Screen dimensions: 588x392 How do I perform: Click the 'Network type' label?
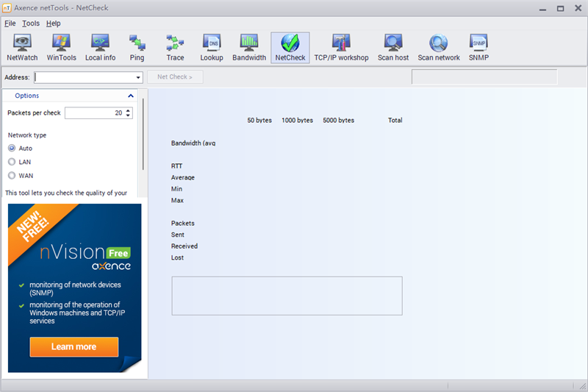coord(27,135)
